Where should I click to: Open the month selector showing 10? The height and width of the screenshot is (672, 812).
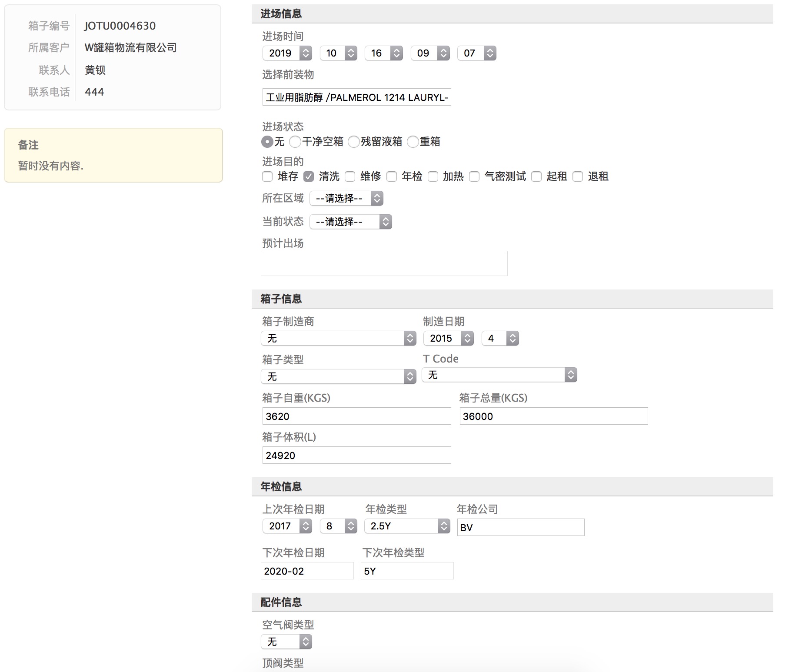click(338, 53)
